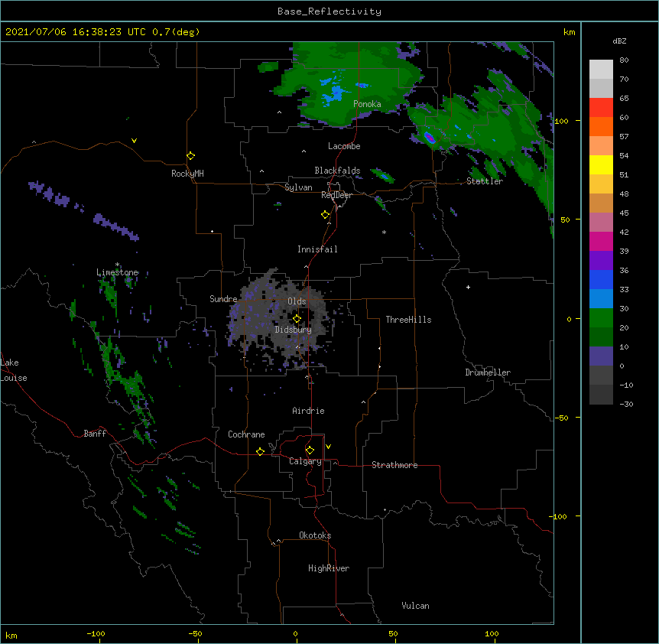Click the Sylvan label
659x644 pixels.
click(x=298, y=187)
